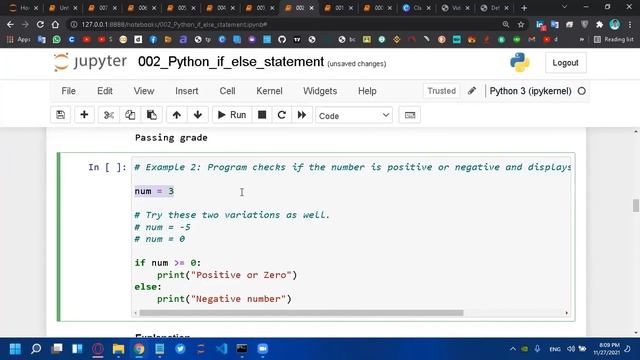This screenshot has width=640, height=360.
Task: Open tab search chevron dropdown
Action: pyautogui.click(x=564, y=7)
